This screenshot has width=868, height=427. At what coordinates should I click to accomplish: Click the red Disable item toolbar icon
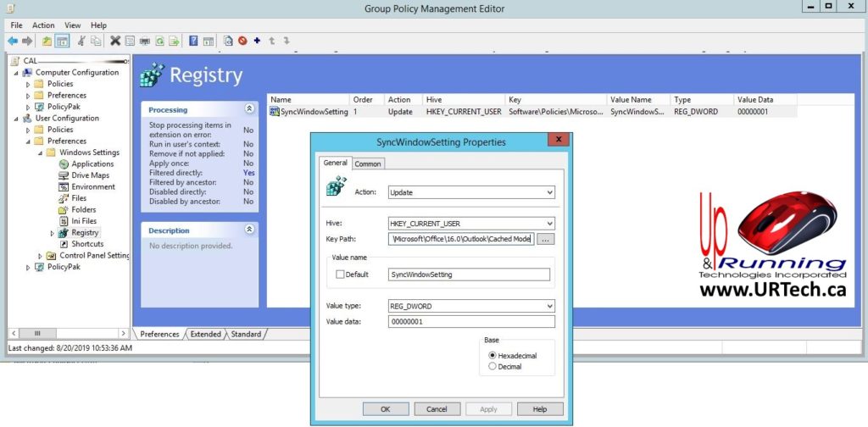click(x=242, y=41)
